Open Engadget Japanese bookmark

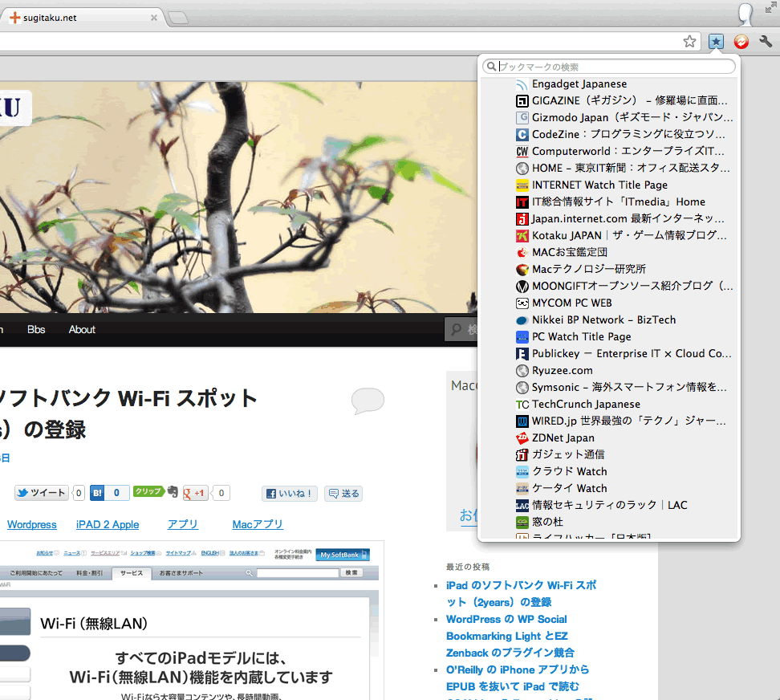click(x=609, y=84)
